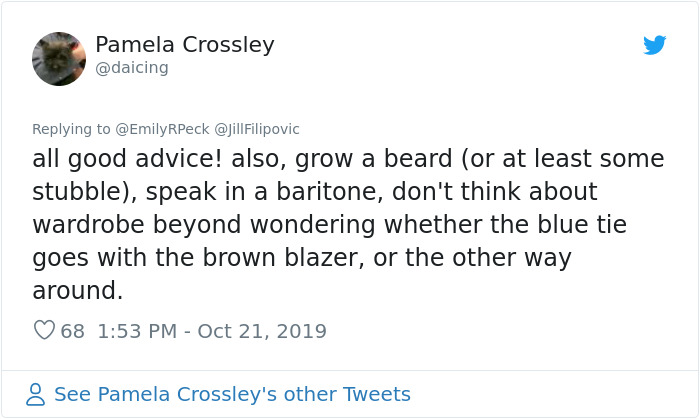Click the 68 likes count

(73, 330)
